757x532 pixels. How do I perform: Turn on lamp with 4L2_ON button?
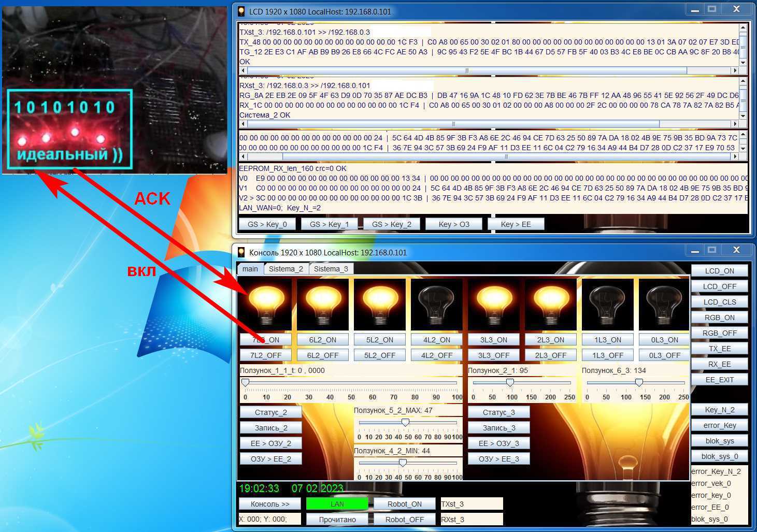pyautogui.click(x=436, y=340)
